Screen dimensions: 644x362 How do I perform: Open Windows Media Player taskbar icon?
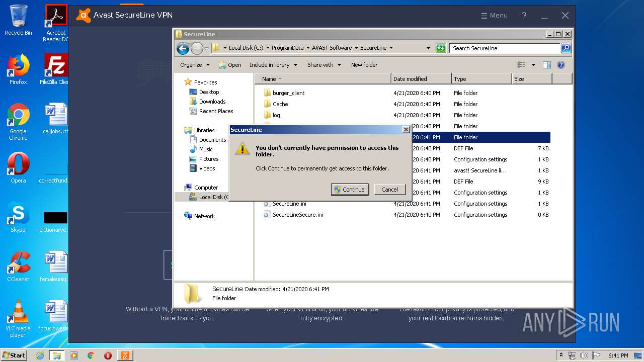tap(74, 355)
